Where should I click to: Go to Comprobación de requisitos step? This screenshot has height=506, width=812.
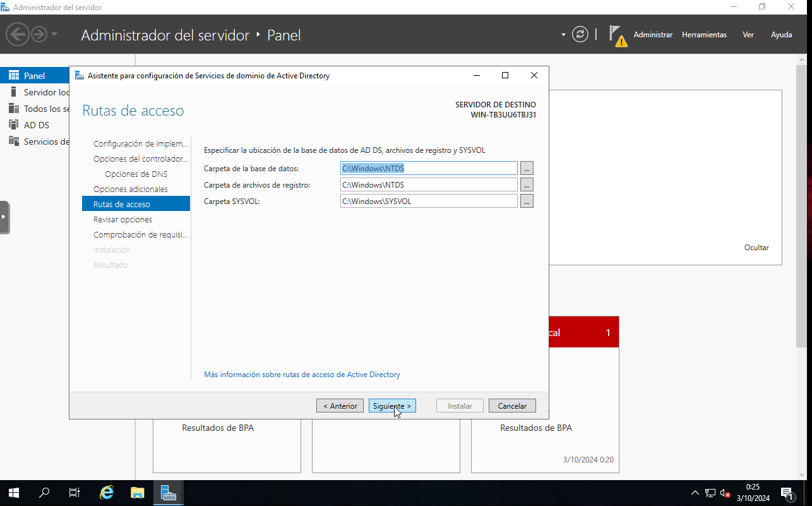coord(141,234)
